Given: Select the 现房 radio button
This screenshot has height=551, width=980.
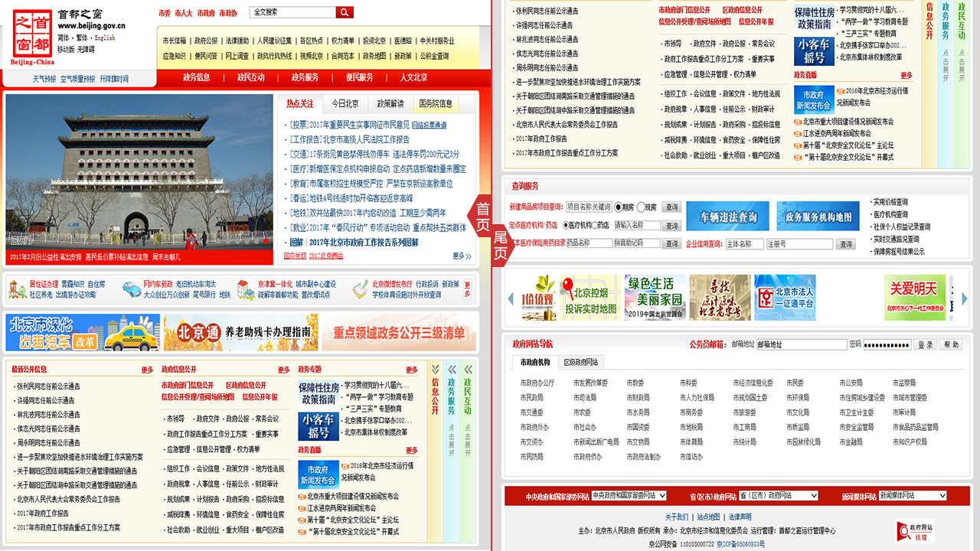Looking at the screenshot, I should pyautogui.click(x=640, y=207).
